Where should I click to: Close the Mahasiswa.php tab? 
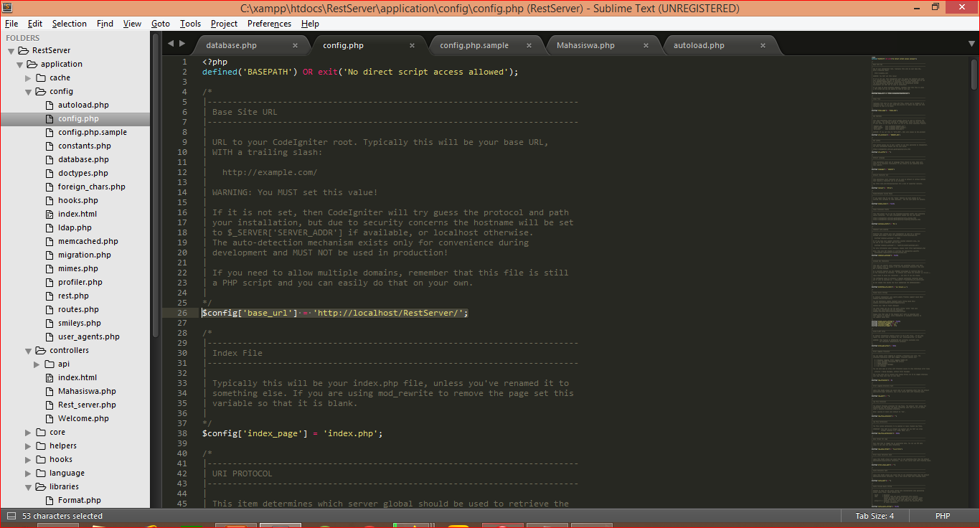point(646,45)
